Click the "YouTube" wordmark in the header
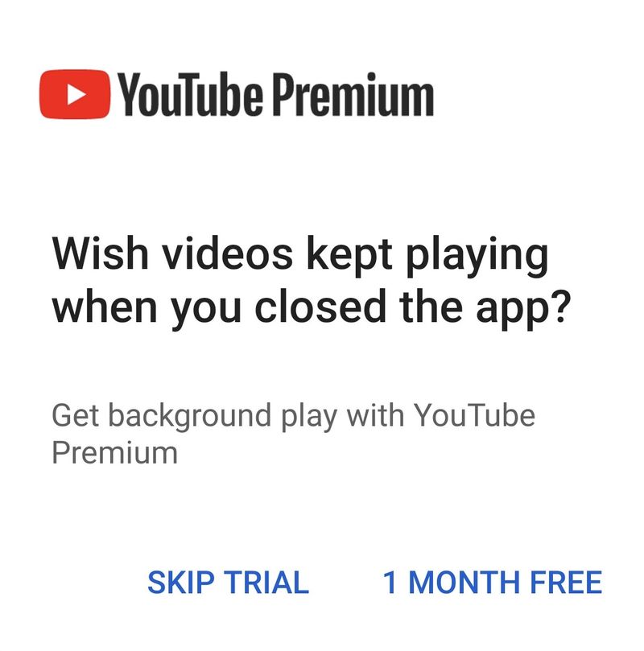The height and width of the screenshot is (651, 644). [191, 94]
